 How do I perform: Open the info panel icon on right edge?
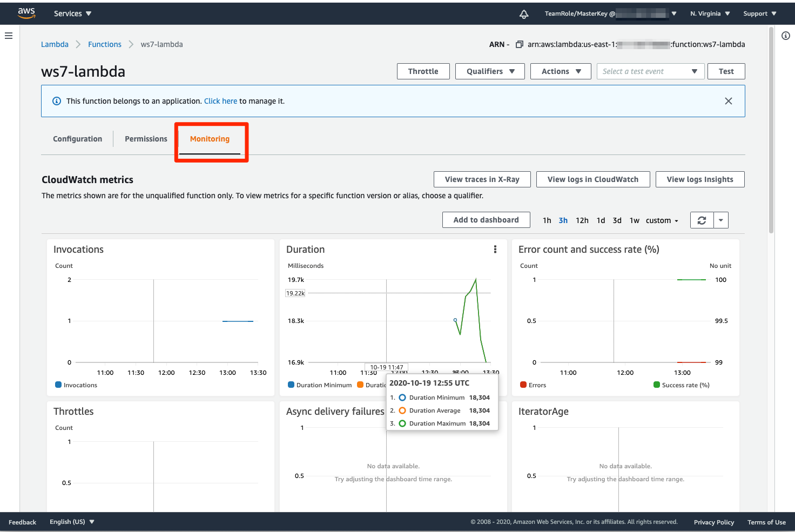click(x=786, y=36)
